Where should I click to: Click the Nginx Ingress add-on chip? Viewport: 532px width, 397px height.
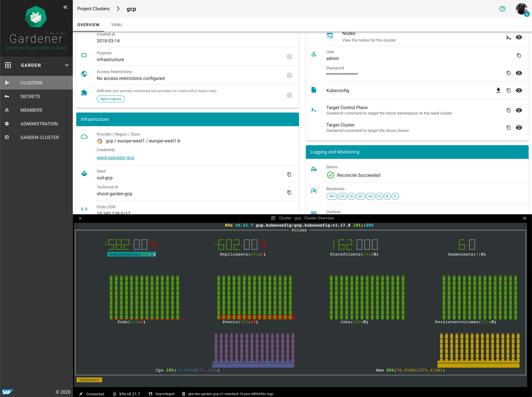pyautogui.click(x=111, y=99)
